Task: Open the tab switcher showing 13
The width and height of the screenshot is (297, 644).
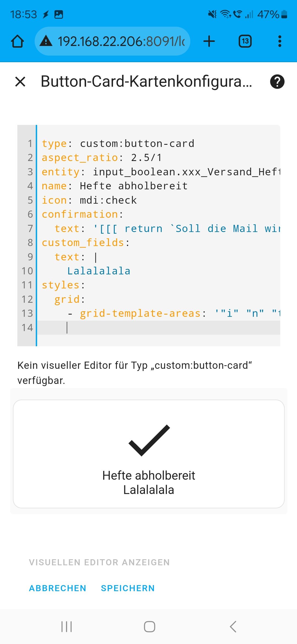Action: (245, 41)
